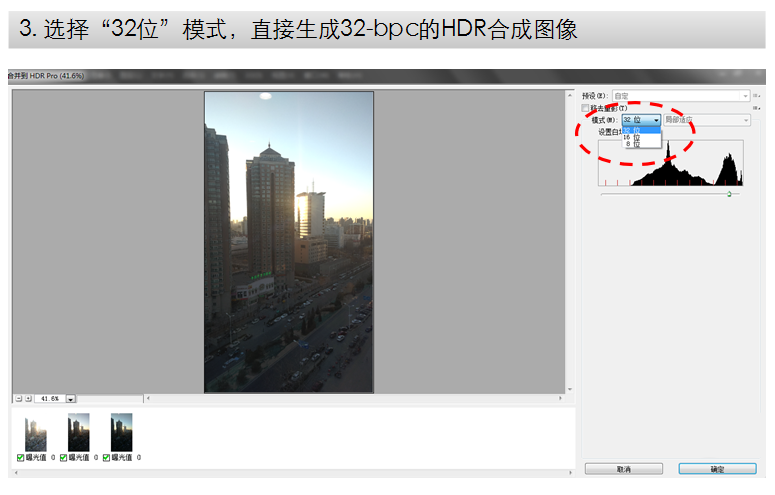The height and width of the screenshot is (495, 775).
Task: Click the 模式 mode combo box showing 32 位
Action: [x=641, y=120]
